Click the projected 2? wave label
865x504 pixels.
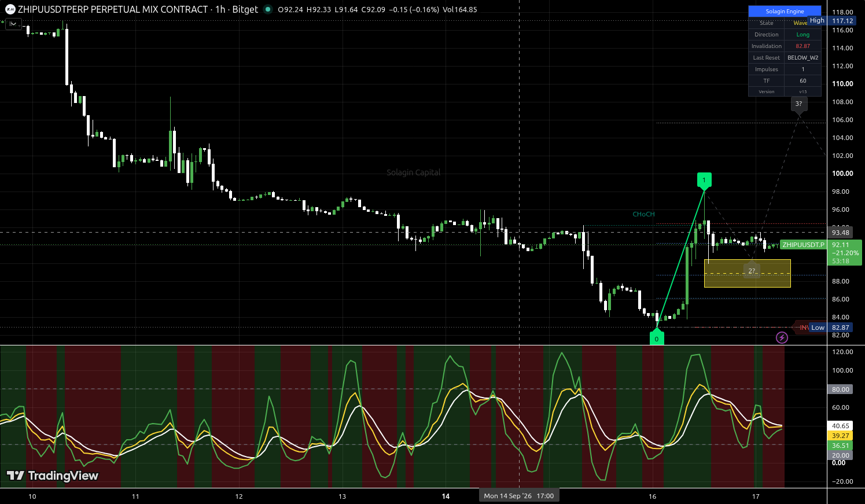(752, 270)
